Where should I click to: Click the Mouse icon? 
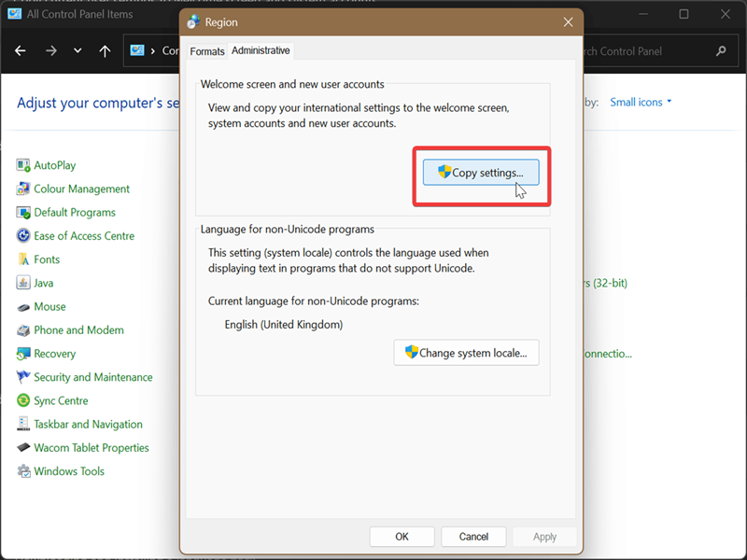pos(22,307)
